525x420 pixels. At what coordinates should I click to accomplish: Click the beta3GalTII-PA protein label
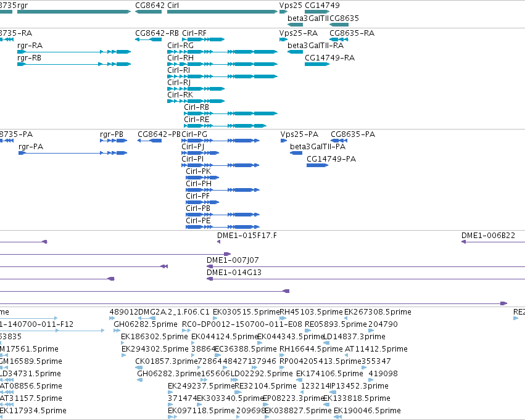(x=318, y=147)
